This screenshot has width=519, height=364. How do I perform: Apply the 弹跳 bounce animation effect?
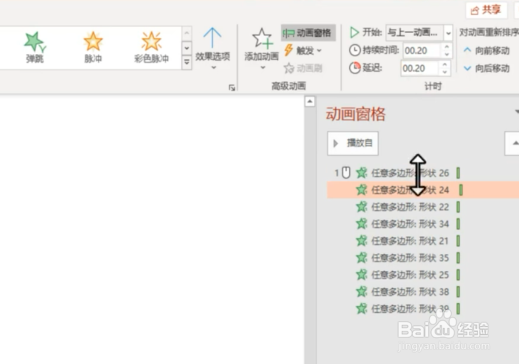[x=35, y=47]
